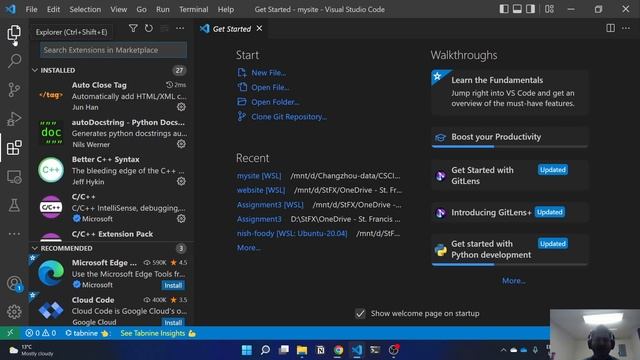
Task: Toggle the bottom panel layout icon
Action: point(517,9)
